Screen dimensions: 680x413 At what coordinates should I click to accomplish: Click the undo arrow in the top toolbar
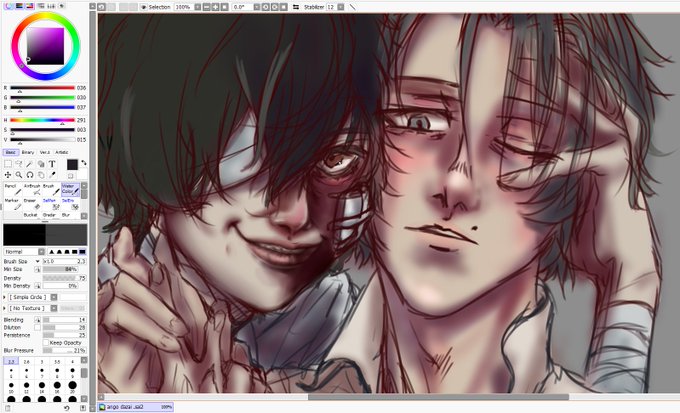101,7
